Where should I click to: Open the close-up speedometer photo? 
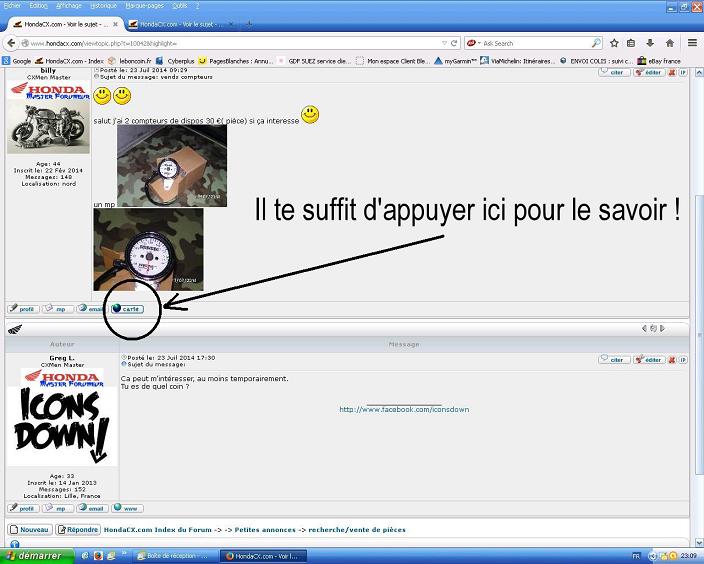pyautogui.click(x=148, y=249)
